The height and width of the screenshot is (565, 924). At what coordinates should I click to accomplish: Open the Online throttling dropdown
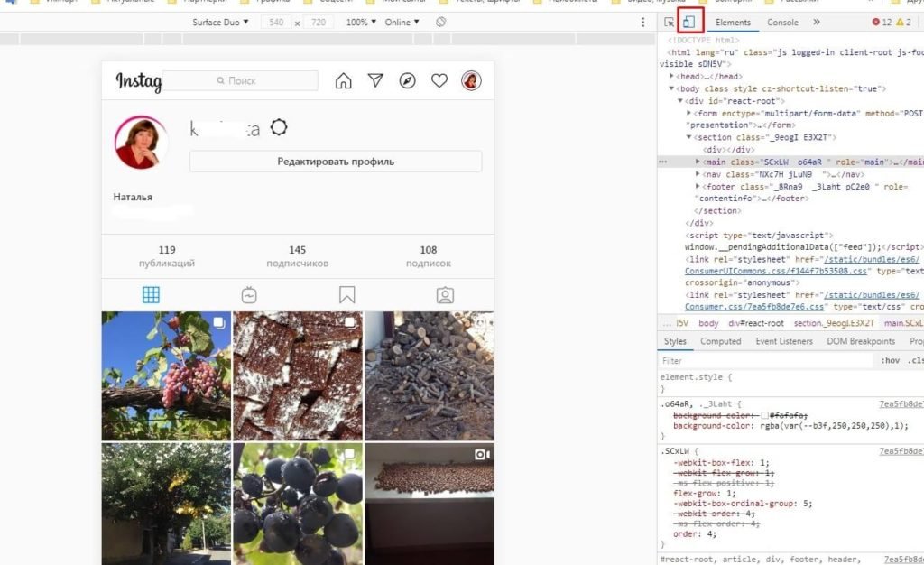(402, 22)
